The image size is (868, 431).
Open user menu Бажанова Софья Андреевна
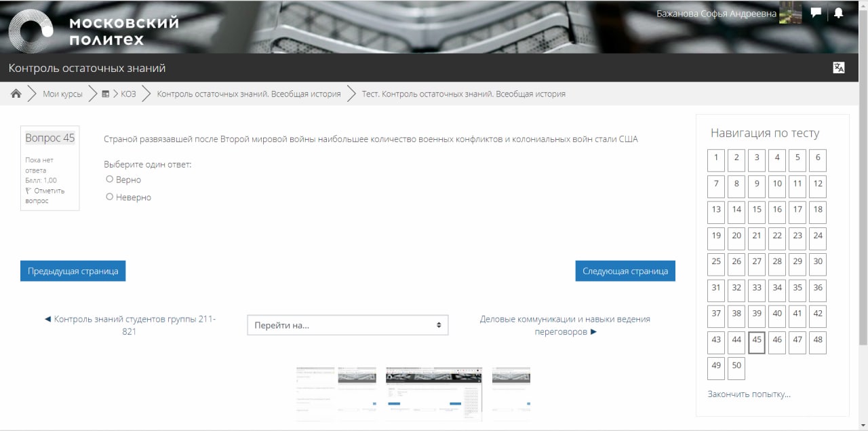pos(716,14)
